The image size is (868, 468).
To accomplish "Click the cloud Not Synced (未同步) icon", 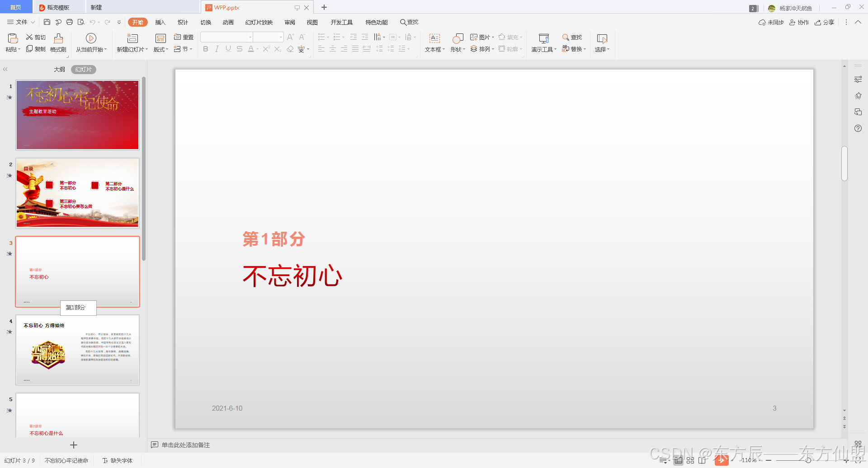I will coord(762,22).
